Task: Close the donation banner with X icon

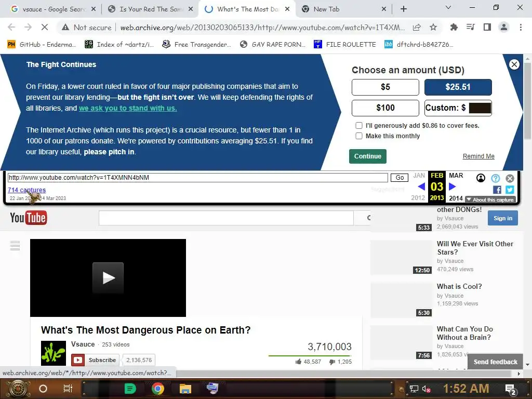Action: 514,64
